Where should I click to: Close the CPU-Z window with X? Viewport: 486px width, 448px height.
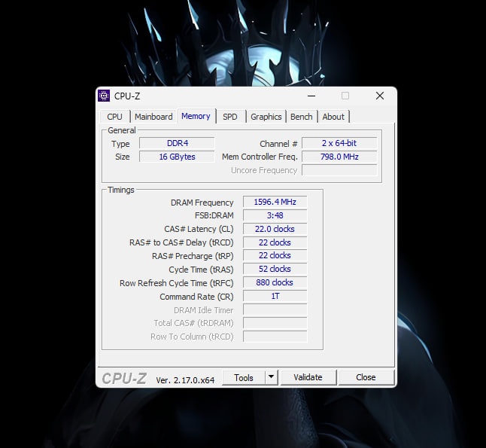[380, 96]
